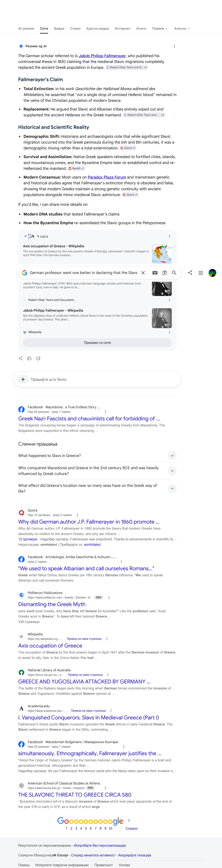Start a Google Lens image search
222x868 pixels.
[165, 273]
